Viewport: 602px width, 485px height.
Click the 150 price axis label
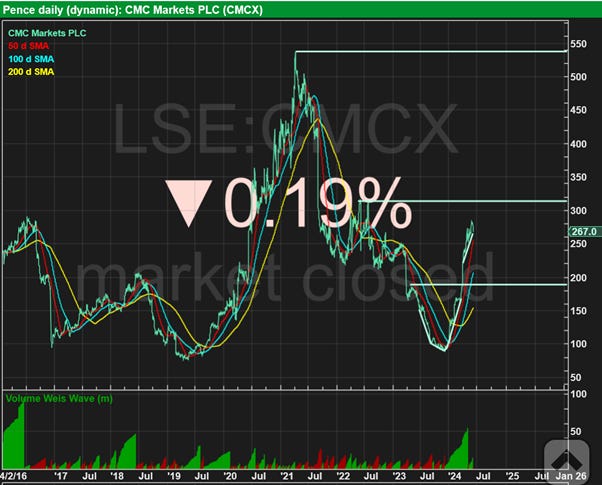tap(578, 311)
